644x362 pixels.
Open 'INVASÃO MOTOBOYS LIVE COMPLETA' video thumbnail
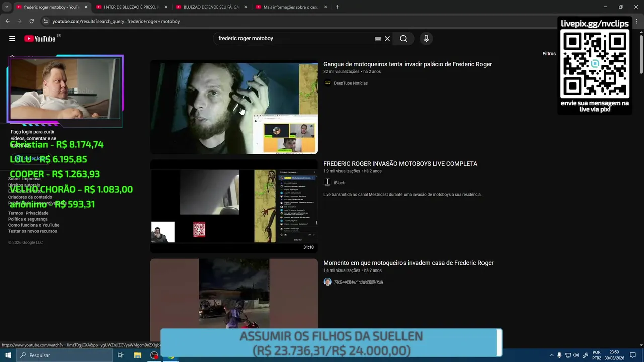pyautogui.click(x=234, y=206)
